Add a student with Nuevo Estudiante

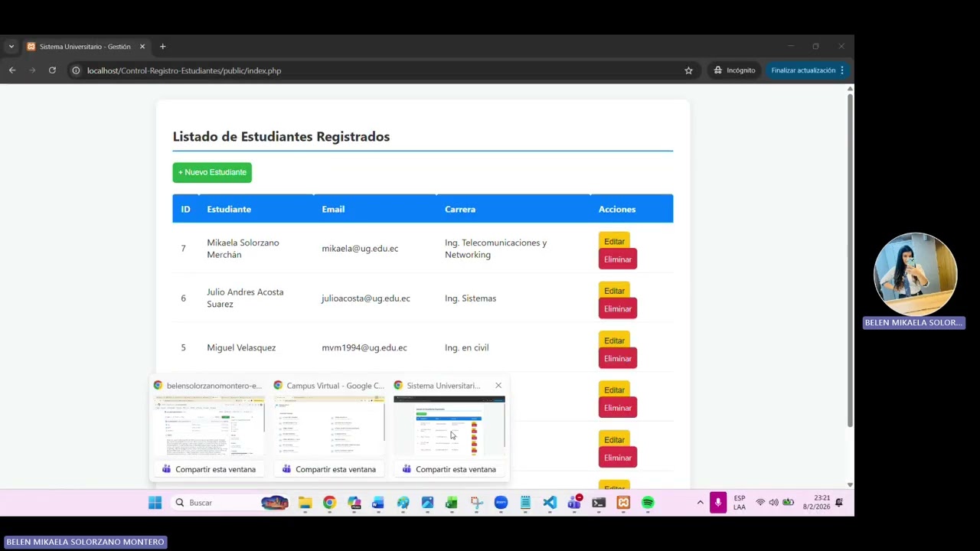(212, 172)
